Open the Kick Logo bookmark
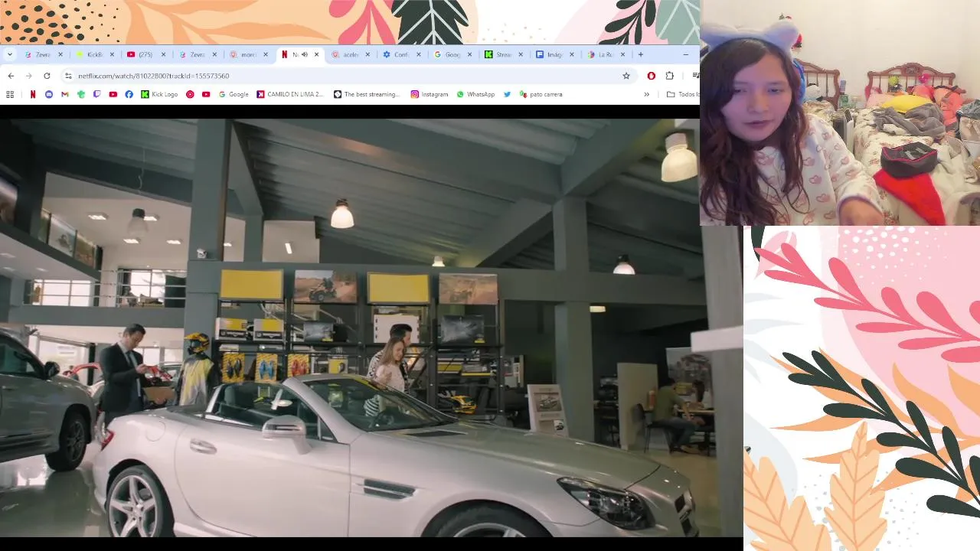Viewport: 980px width, 551px height. point(159,94)
